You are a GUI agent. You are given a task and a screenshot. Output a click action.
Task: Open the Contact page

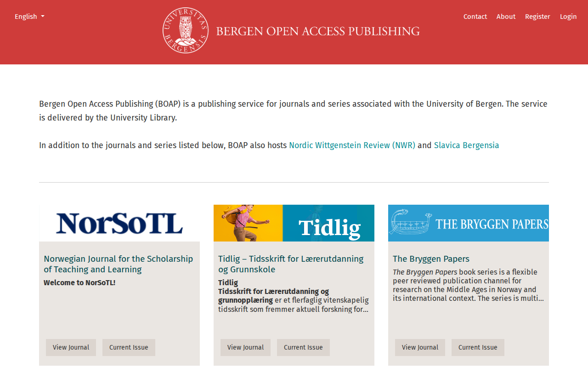tap(475, 17)
